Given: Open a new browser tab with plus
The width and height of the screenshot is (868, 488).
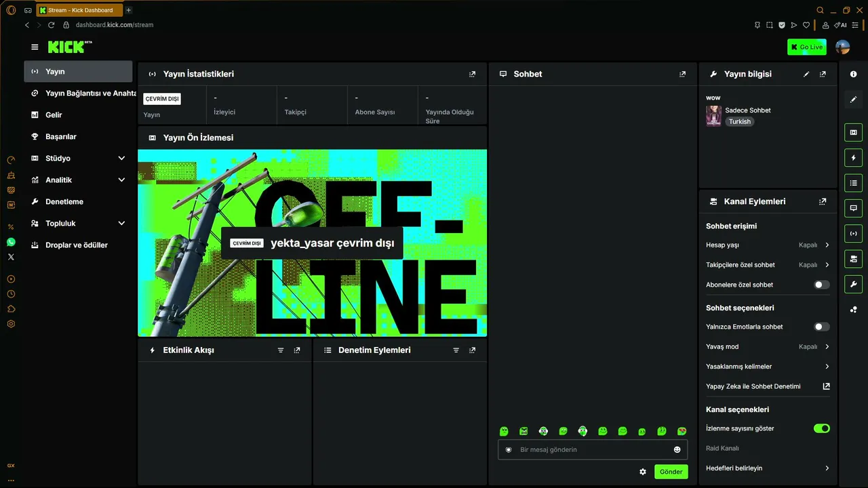Looking at the screenshot, I should point(129,10).
